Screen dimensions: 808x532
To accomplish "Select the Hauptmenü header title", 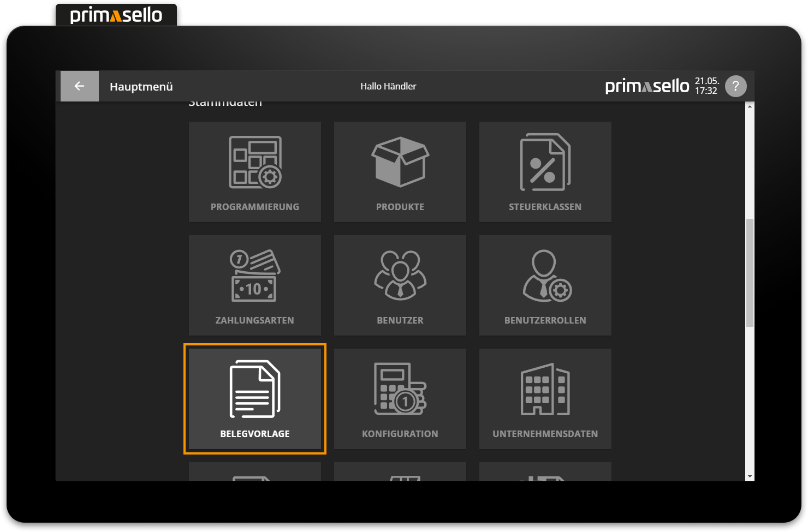I will (x=140, y=86).
